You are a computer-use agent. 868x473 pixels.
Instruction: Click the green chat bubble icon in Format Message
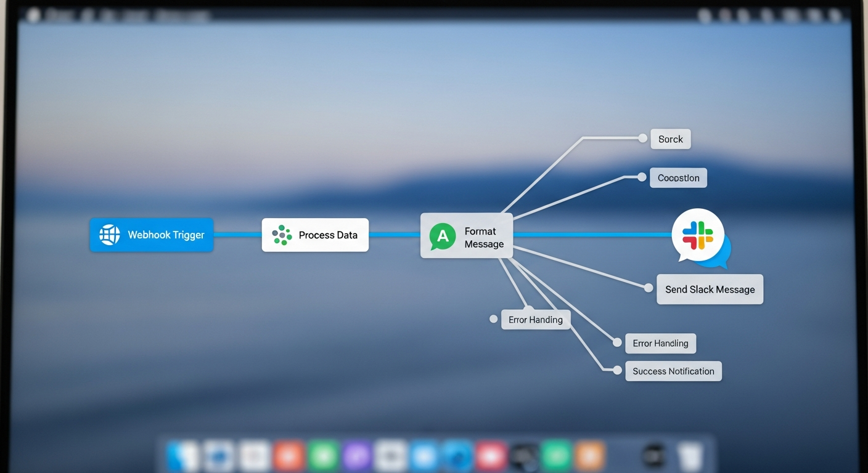pyautogui.click(x=442, y=236)
